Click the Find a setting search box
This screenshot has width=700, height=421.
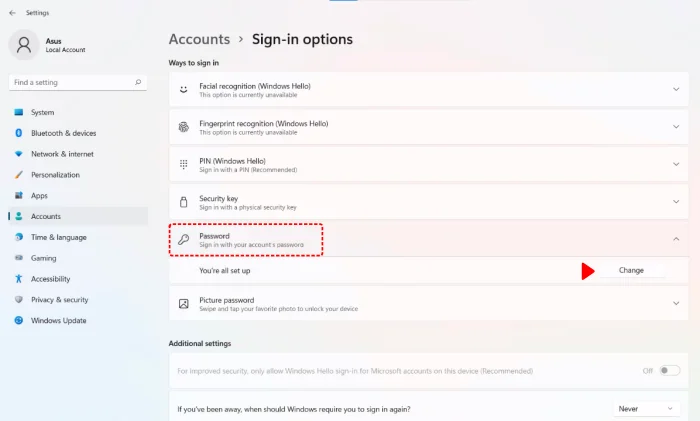[x=78, y=82]
